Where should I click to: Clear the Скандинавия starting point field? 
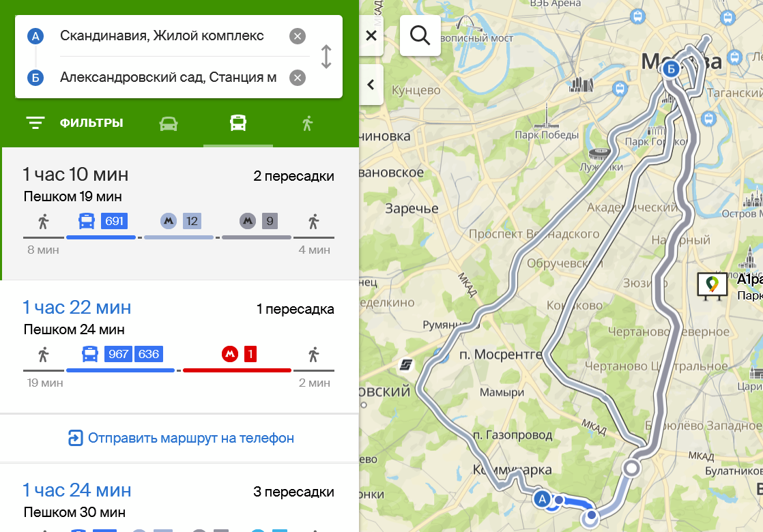click(x=298, y=36)
